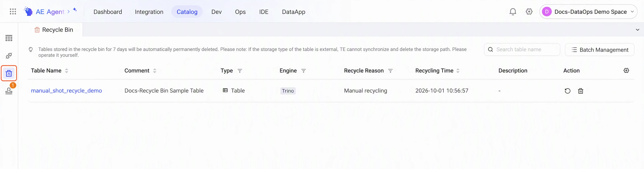Viewport: 644px width, 169px height.
Task: Click the AE Agent link text
Action: click(x=50, y=12)
